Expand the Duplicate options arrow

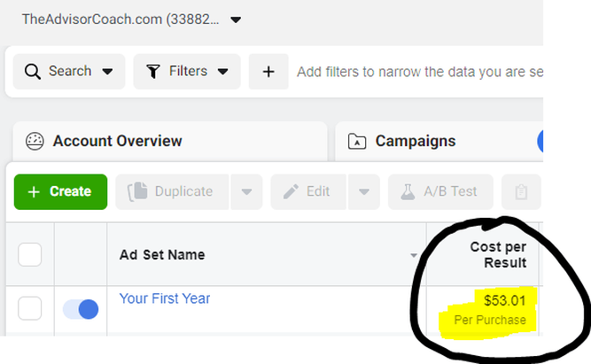[246, 192]
